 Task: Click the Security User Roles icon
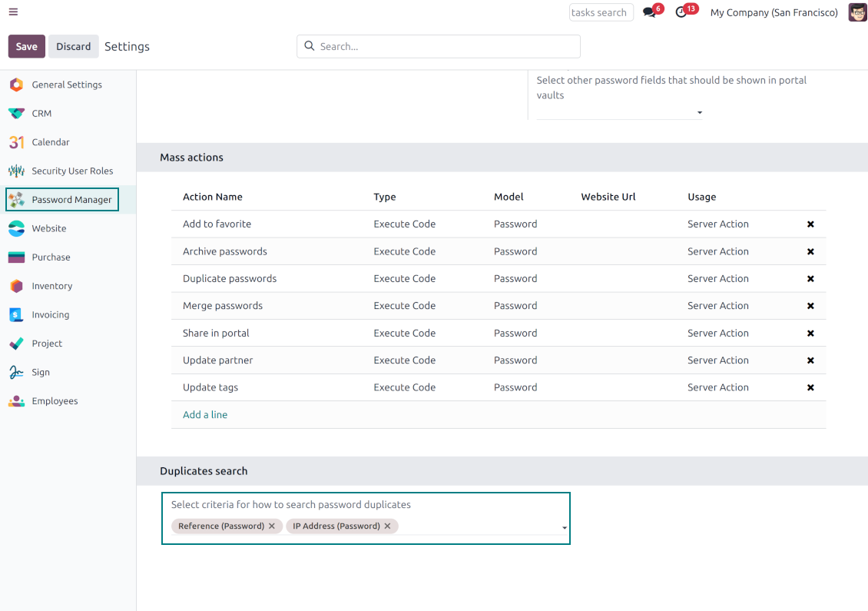pyautogui.click(x=17, y=171)
